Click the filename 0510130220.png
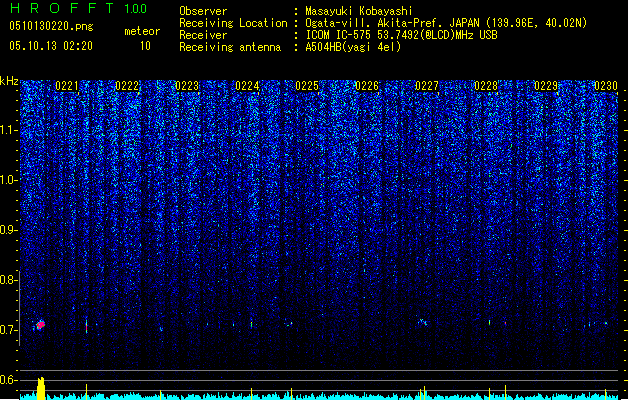Viewport: 629px width, 400px height. 51,26
